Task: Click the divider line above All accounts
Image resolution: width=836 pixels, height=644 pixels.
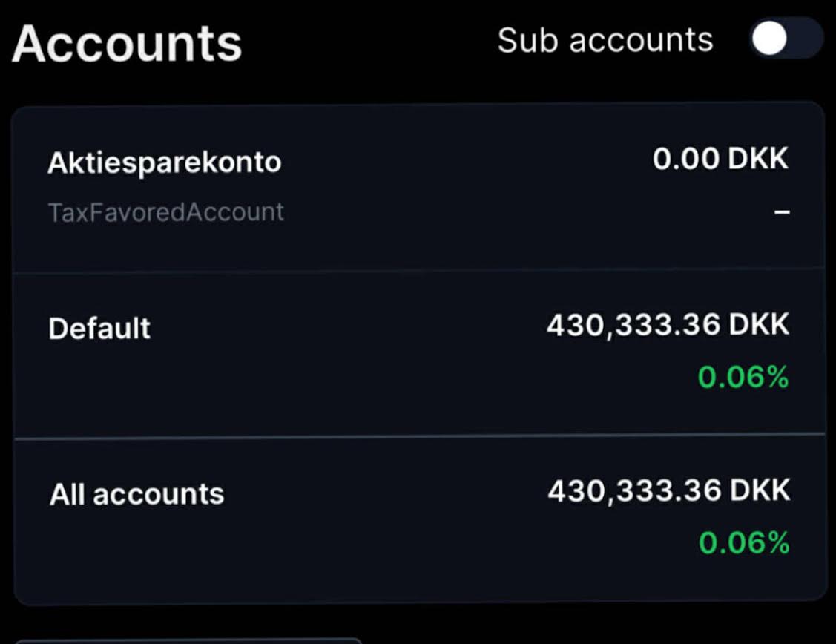Action: [x=419, y=434]
